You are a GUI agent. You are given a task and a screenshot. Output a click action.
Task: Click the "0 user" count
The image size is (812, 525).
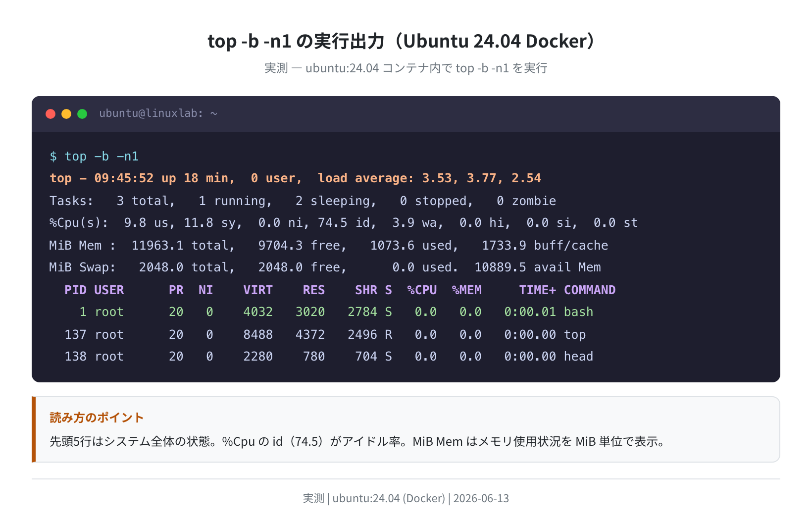tap(273, 178)
